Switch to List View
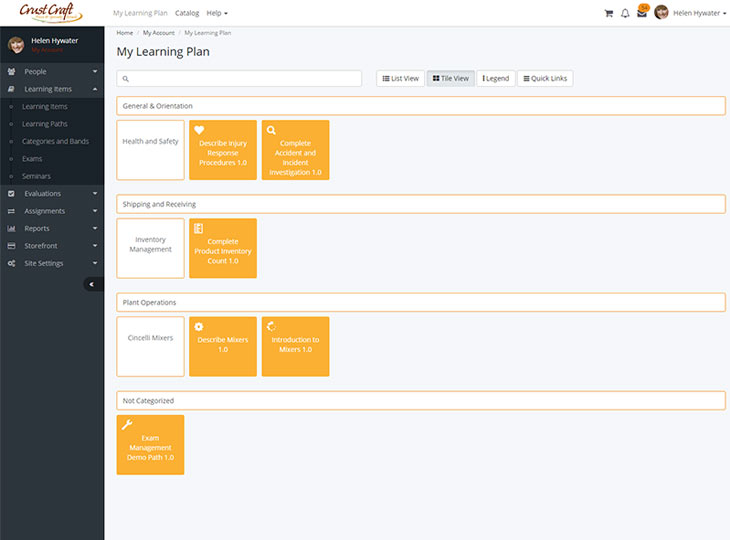 400,78
